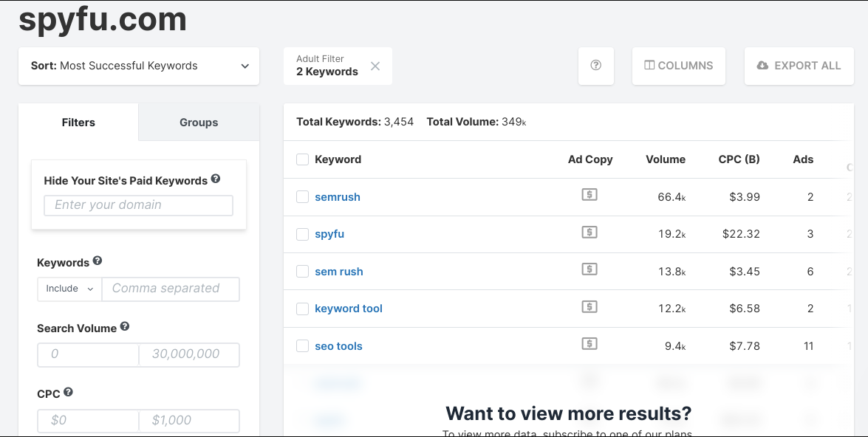Image resolution: width=868 pixels, height=437 pixels.
Task: Focus the Enter your domain field
Action: coord(138,205)
